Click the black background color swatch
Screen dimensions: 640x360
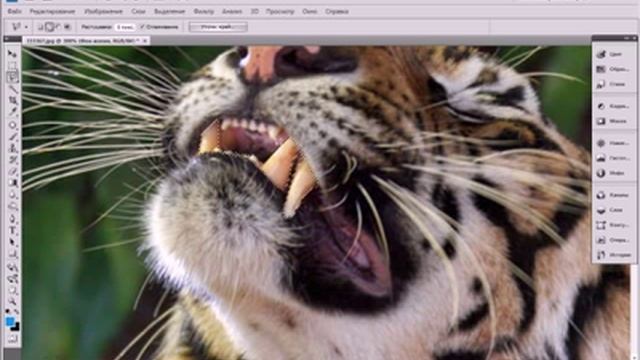click(16, 327)
